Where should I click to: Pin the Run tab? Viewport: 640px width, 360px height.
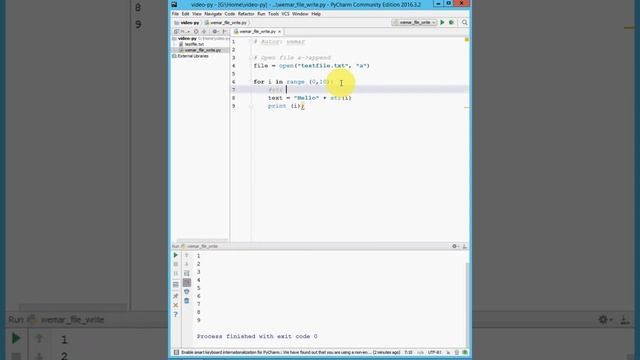point(176,296)
